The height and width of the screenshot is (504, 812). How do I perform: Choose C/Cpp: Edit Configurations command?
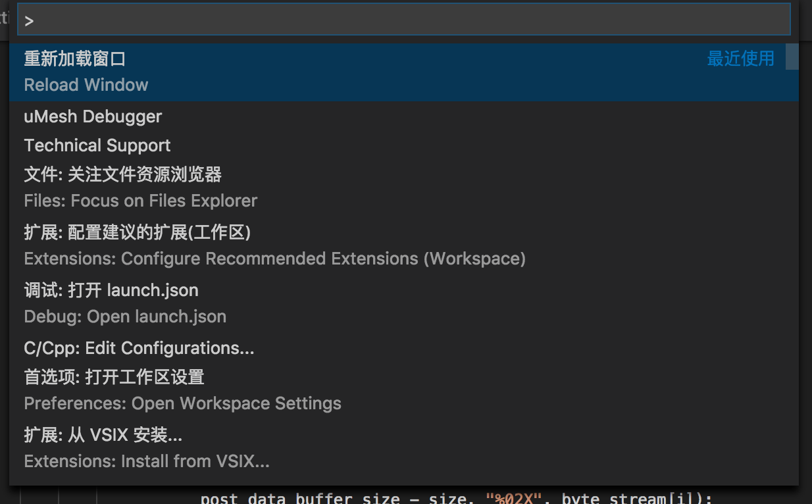pos(404,348)
